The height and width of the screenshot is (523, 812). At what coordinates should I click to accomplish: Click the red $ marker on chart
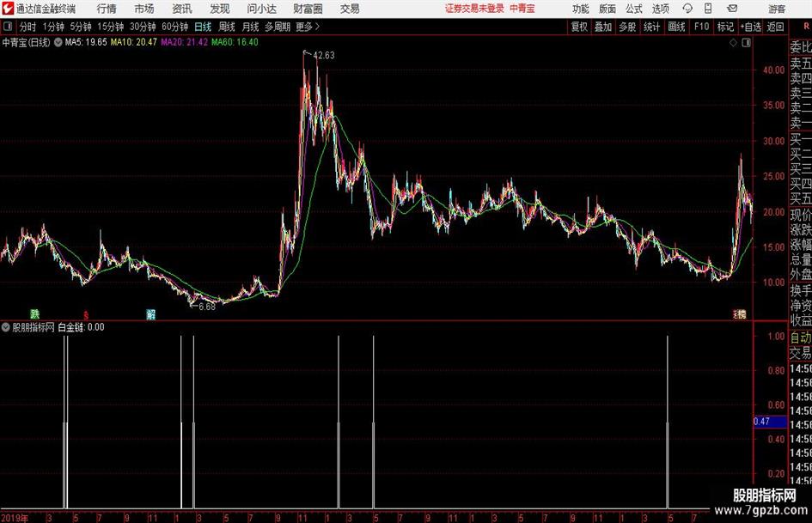[86, 315]
